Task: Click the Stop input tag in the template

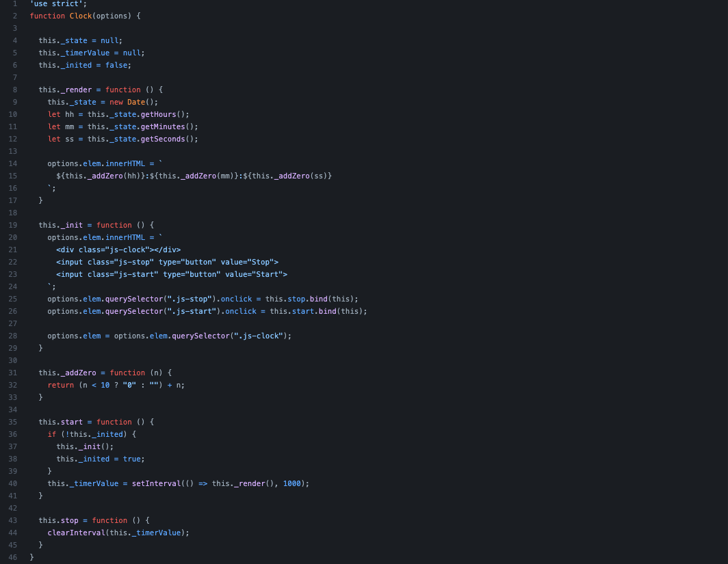Action: [167, 262]
